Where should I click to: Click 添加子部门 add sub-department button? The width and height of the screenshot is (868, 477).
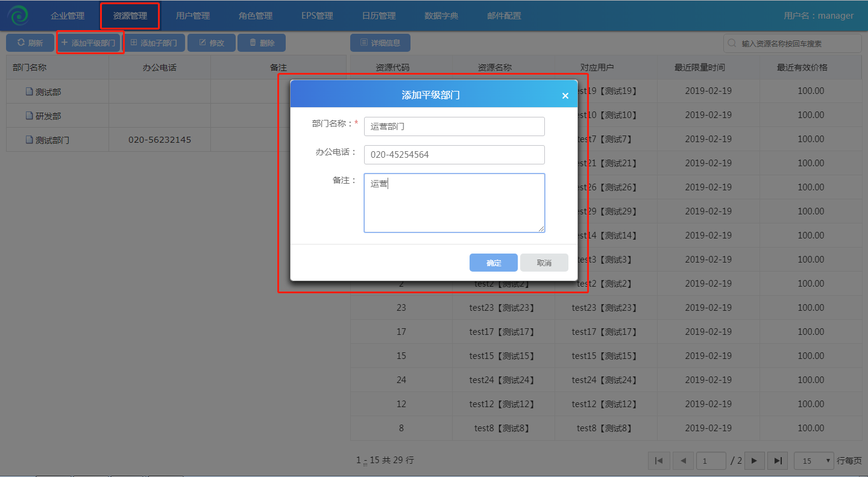pyautogui.click(x=154, y=43)
